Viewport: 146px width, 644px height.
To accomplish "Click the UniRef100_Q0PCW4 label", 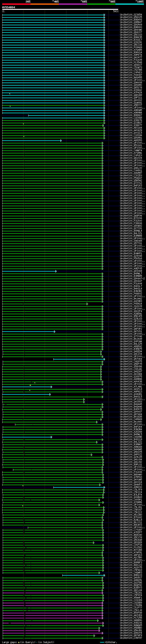I will click(x=131, y=342).
